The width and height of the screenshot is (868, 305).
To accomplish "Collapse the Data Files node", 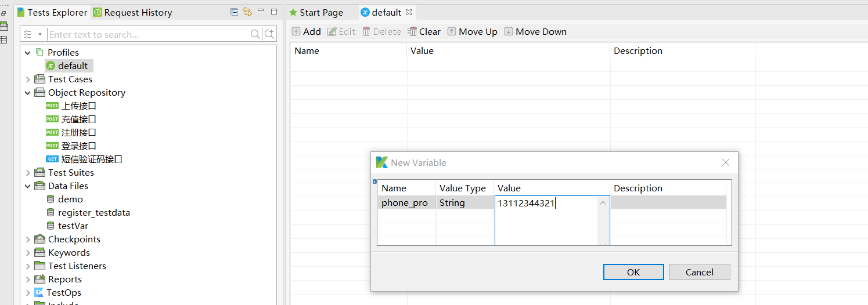I will [x=28, y=186].
